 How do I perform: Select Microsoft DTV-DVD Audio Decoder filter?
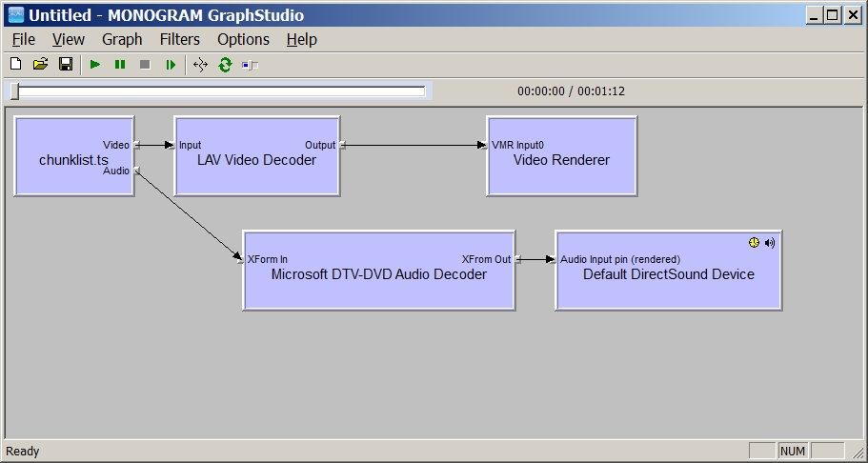pyautogui.click(x=379, y=271)
